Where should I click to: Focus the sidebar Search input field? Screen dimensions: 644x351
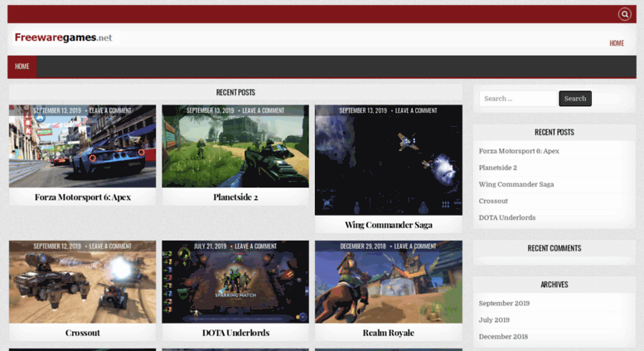(518, 99)
